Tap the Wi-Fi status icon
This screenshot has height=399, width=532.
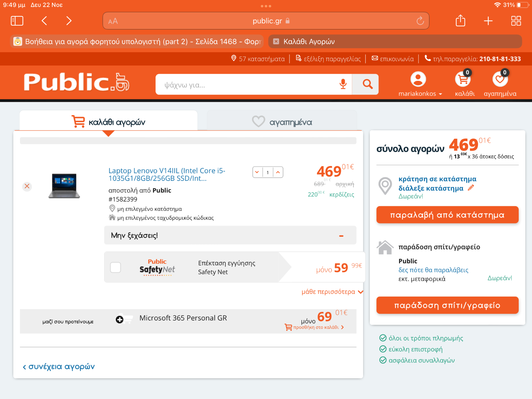497,5
